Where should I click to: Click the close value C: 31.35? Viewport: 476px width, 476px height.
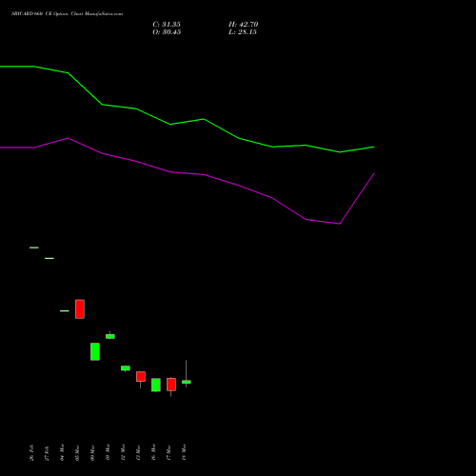point(167,25)
